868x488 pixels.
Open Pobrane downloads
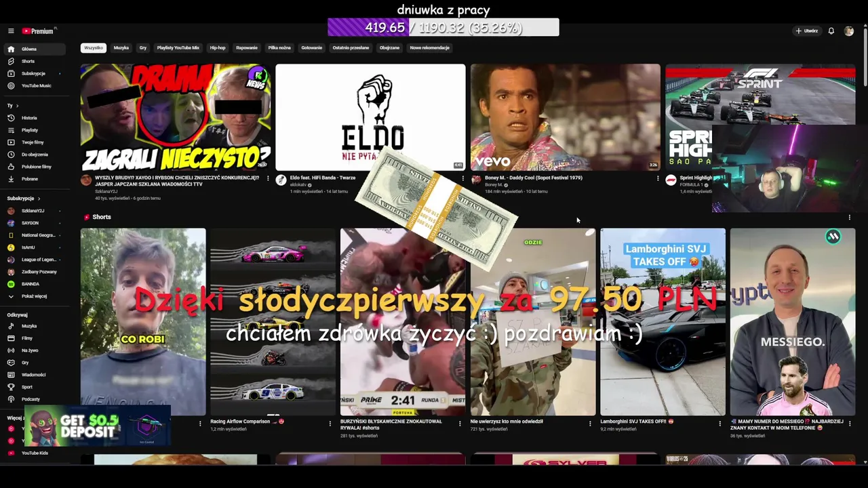point(36,179)
